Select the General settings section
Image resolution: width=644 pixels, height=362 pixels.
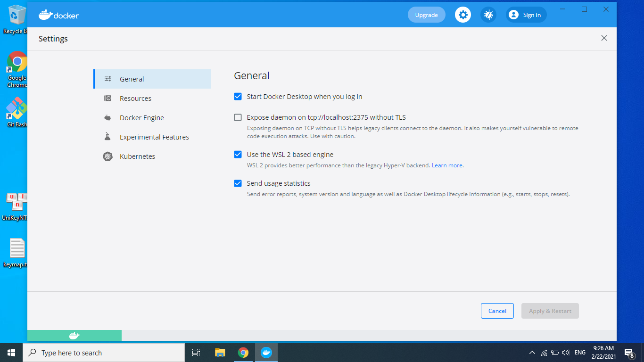click(152, 79)
